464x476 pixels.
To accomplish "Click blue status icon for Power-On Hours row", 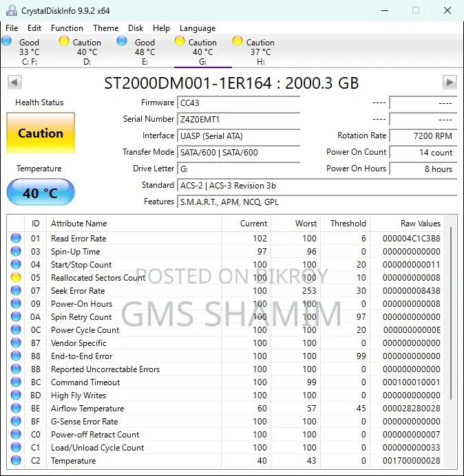I will (16, 303).
